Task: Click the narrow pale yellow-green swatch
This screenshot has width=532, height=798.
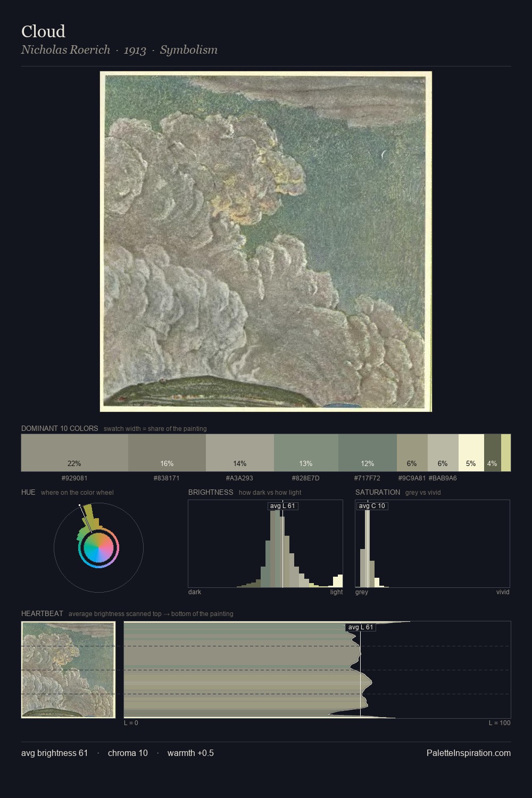Action: coord(506,453)
